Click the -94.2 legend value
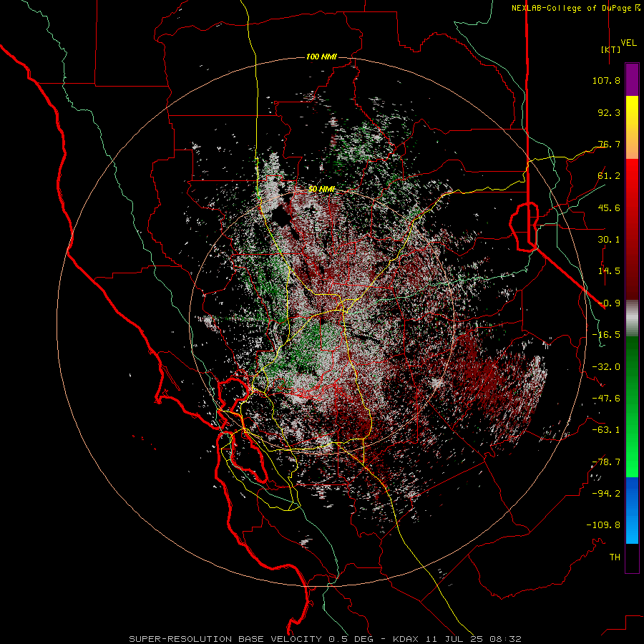 click(x=606, y=494)
